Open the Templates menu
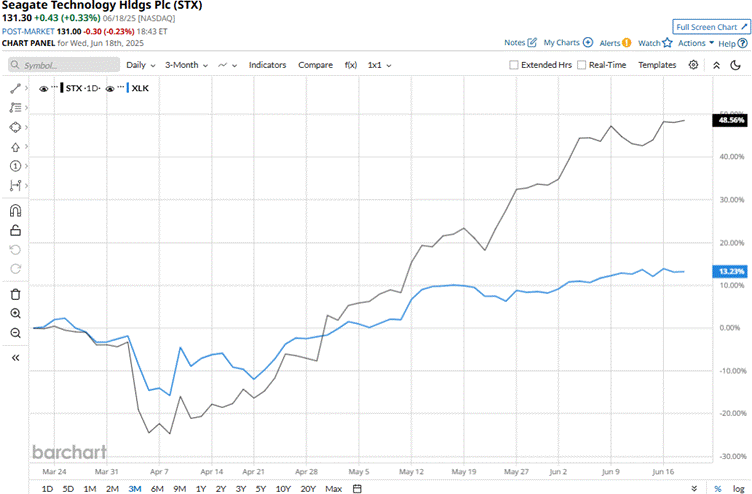Viewport: 752px width, 494px height. [x=657, y=65]
